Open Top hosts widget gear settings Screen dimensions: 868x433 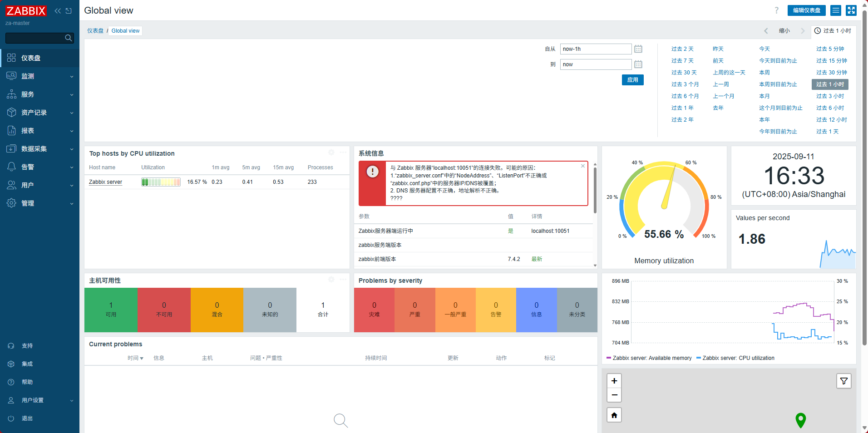click(331, 153)
